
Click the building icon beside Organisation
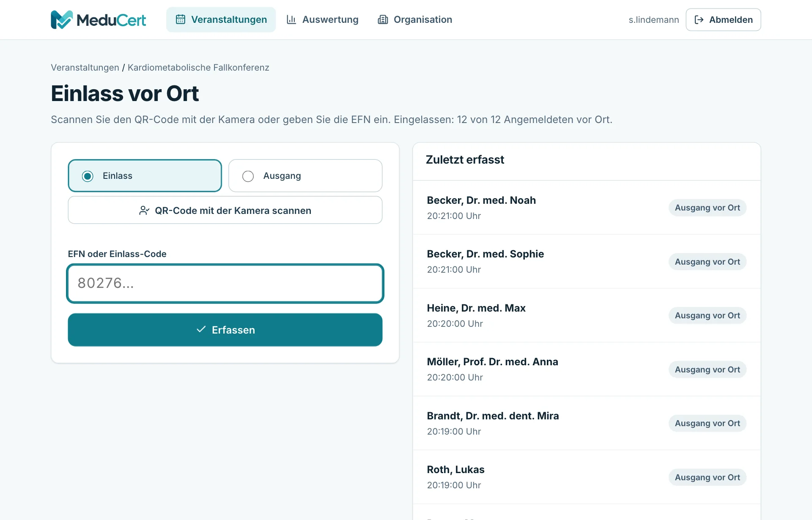pos(383,19)
